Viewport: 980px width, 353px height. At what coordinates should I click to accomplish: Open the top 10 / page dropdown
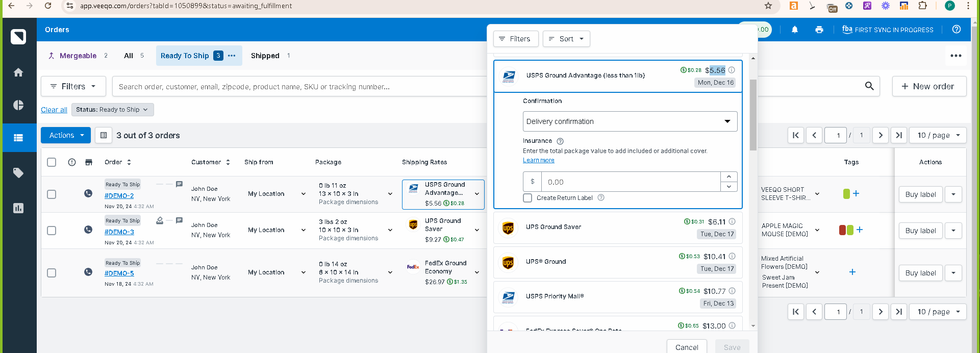pos(938,135)
